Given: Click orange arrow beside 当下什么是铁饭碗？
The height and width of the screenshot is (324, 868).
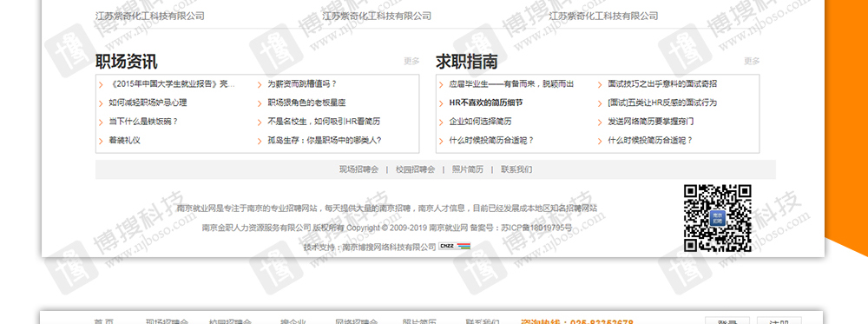Looking at the screenshot, I should coord(101,122).
